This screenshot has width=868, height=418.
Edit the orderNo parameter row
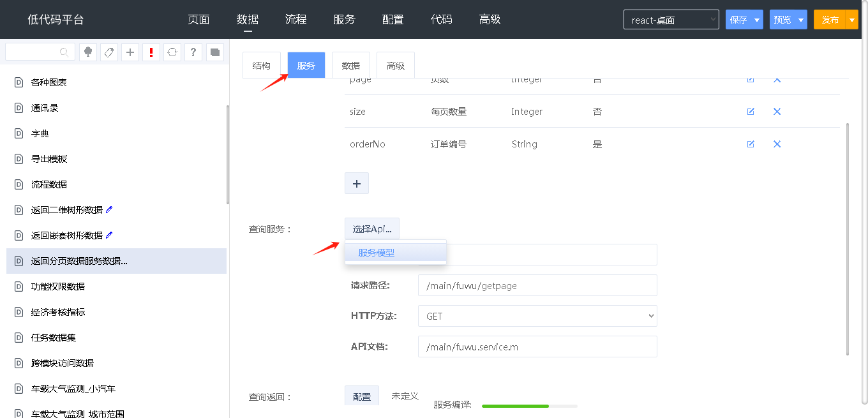tap(751, 144)
